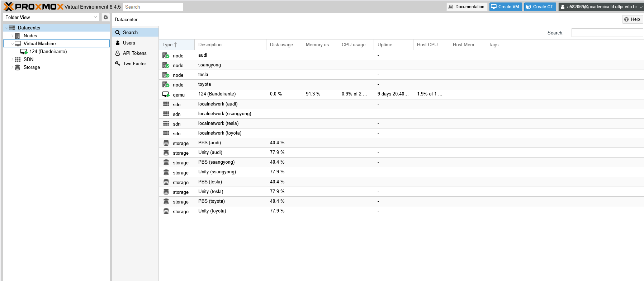Image resolution: width=644 pixels, height=281 pixels.
Task: Click VM 124 icon in tree
Action: [x=24, y=52]
